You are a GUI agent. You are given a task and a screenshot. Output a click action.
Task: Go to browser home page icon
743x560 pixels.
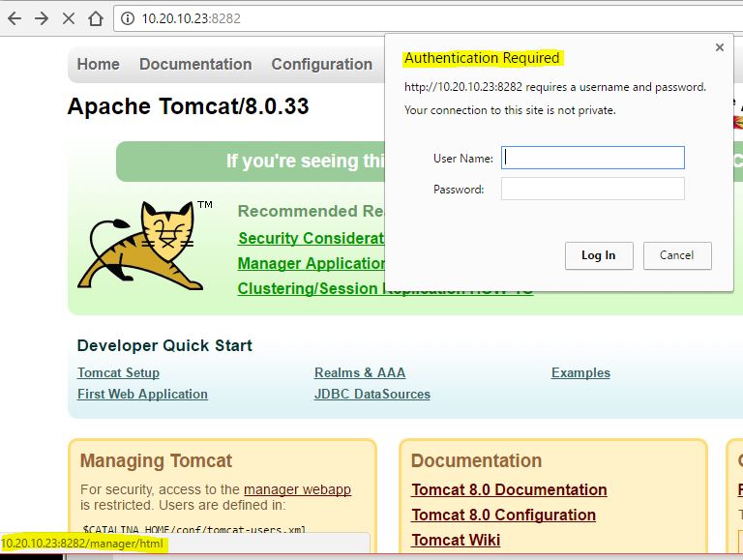pos(95,18)
